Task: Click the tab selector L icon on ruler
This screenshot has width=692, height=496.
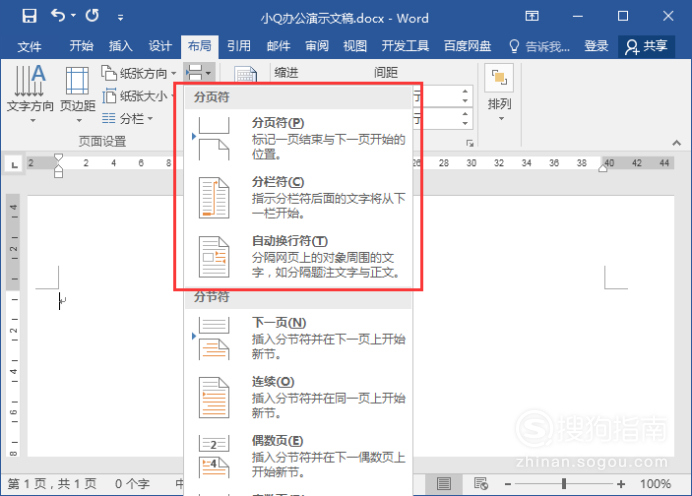Action: pyautogui.click(x=14, y=165)
